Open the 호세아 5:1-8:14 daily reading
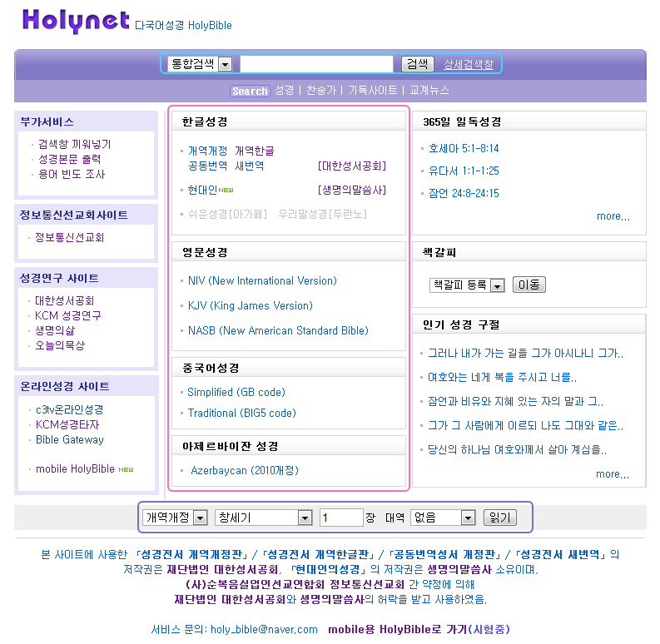Image resolution: width=660 pixels, height=644 pixels. coord(464,149)
